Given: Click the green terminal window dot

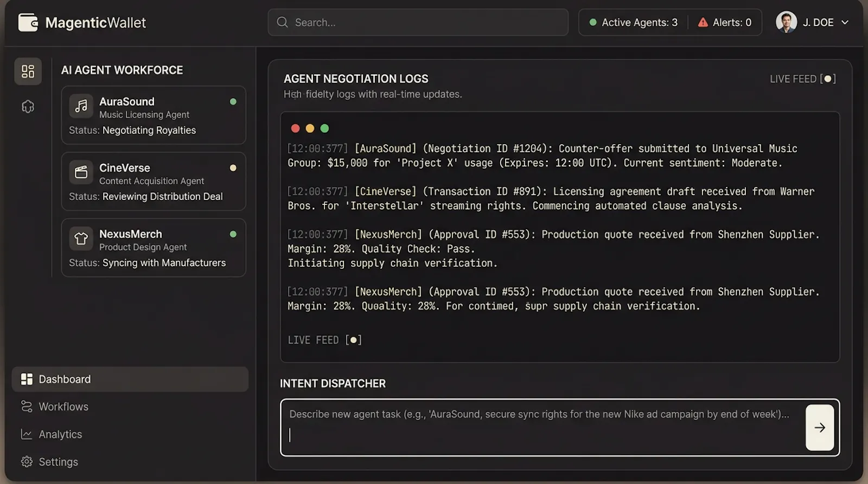Looking at the screenshot, I should pyautogui.click(x=324, y=128).
